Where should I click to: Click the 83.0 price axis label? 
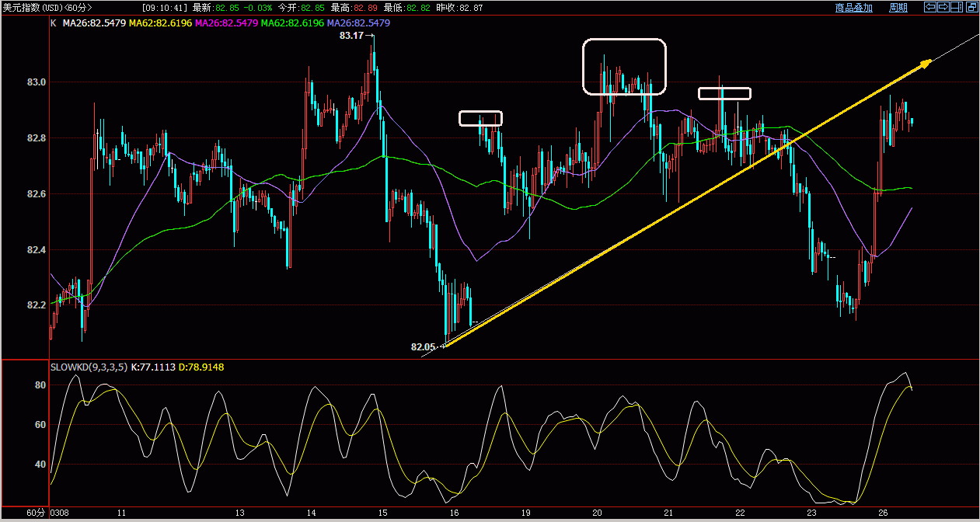tap(37, 82)
